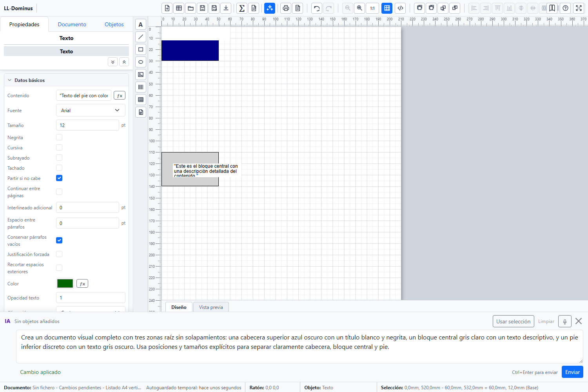This screenshot has width=588, height=392.
Task: Send the prompt with the Enviar button
Action: [572, 372]
